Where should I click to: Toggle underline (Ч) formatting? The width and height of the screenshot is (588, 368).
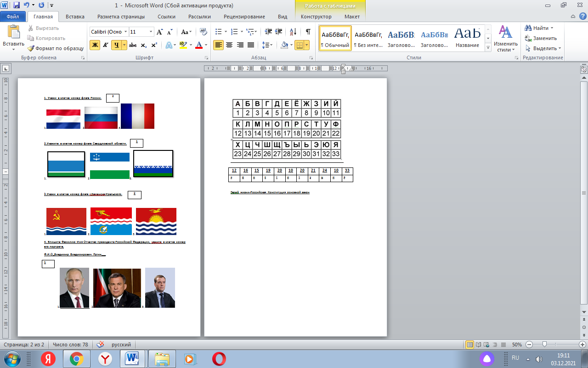(116, 45)
